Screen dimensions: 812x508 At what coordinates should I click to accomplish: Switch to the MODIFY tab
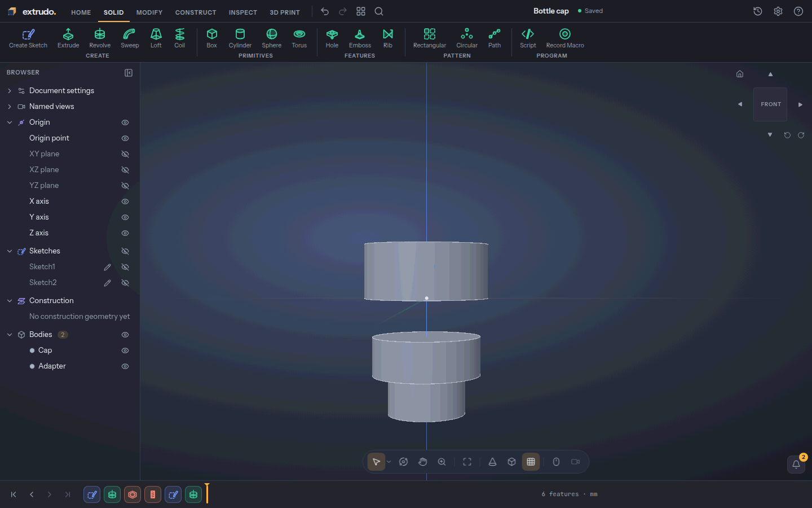coord(149,12)
